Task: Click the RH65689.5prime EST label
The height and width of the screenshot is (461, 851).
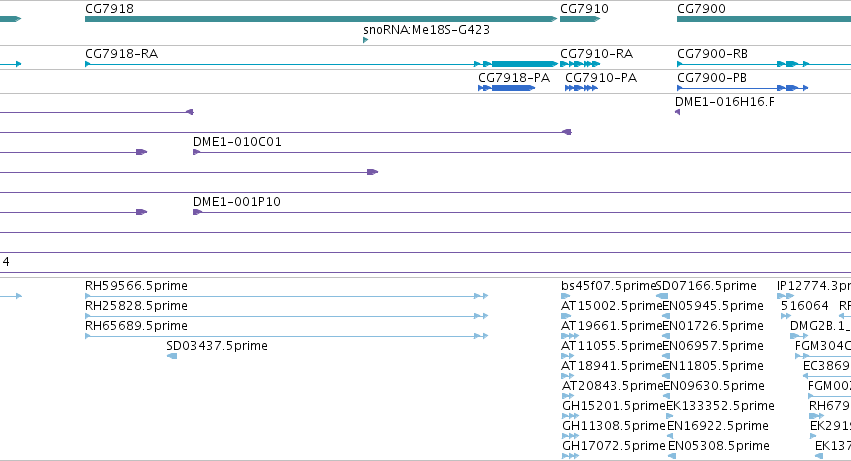Action: 136,326
